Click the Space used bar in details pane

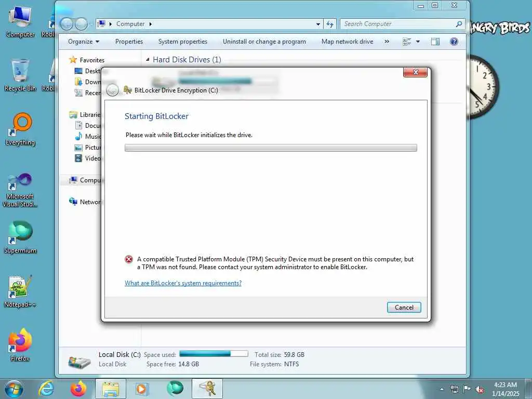pos(214,354)
